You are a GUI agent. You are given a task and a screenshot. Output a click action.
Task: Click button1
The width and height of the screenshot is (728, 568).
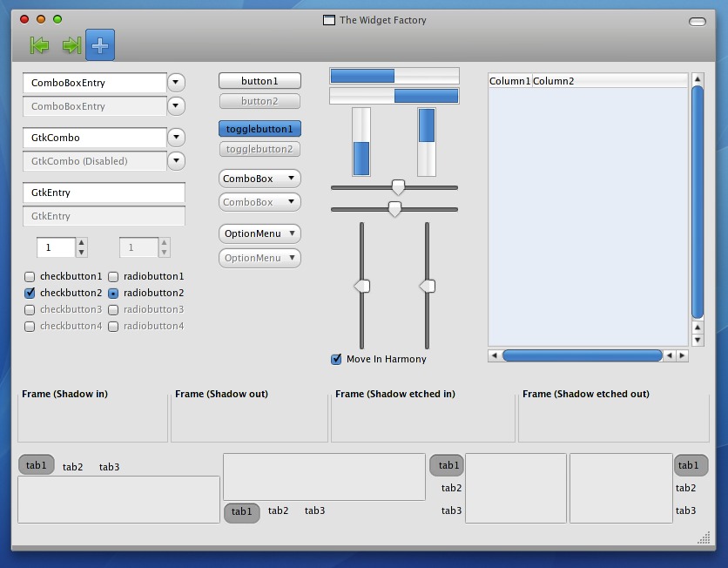click(x=260, y=81)
